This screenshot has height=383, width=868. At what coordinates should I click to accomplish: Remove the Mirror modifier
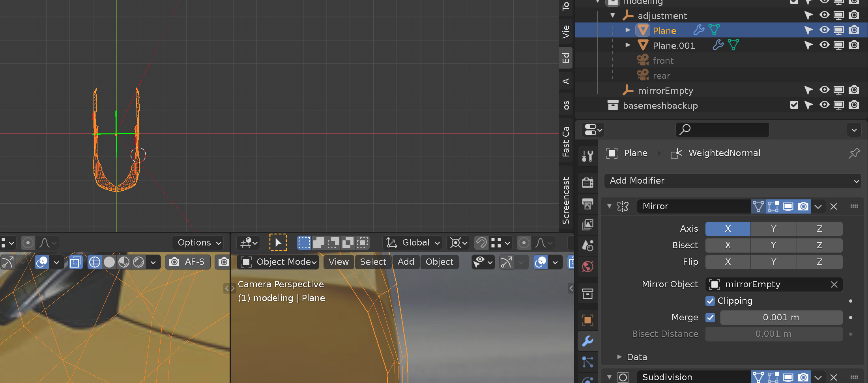pyautogui.click(x=834, y=206)
